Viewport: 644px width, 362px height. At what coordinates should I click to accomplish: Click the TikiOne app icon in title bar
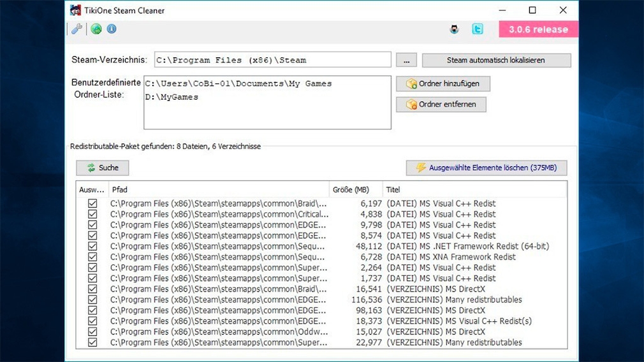click(x=75, y=10)
